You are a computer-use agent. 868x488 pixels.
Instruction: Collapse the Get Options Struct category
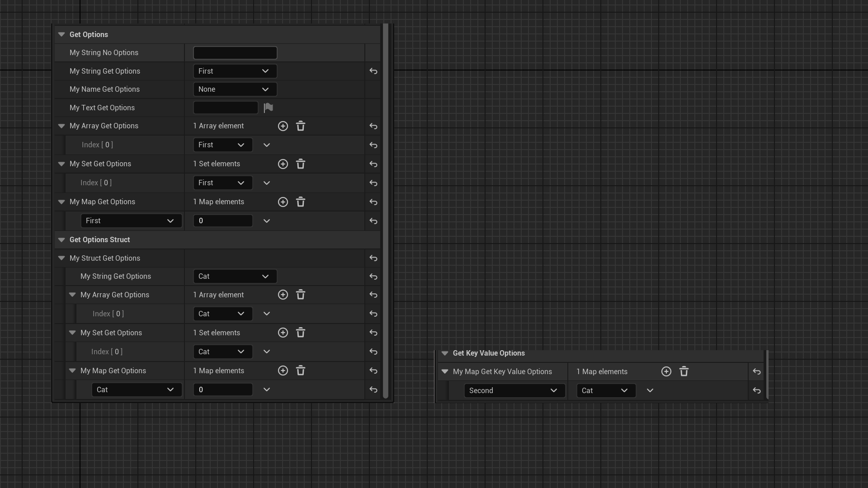61,239
